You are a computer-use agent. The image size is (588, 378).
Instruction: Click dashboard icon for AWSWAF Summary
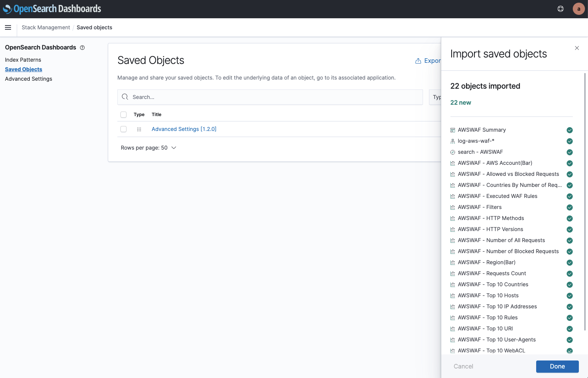coord(453,130)
